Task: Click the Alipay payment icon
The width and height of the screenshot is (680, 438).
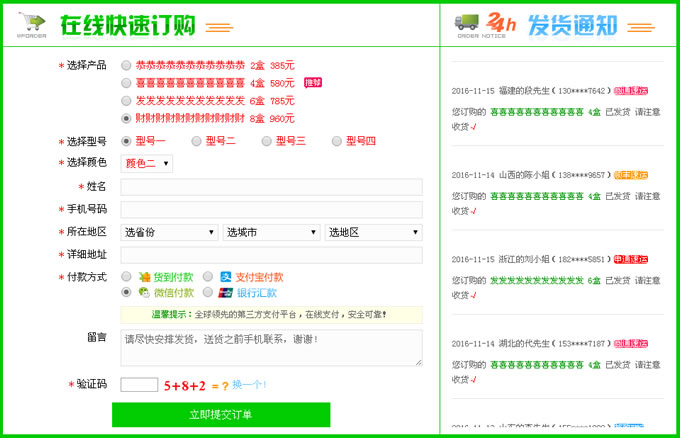Action: (226, 277)
